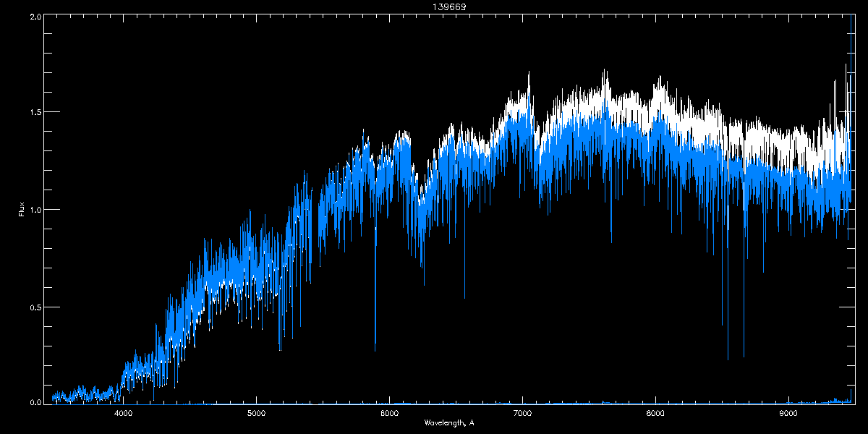Click the Flux y-axis label
The height and width of the screenshot is (434, 868).
point(21,209)
